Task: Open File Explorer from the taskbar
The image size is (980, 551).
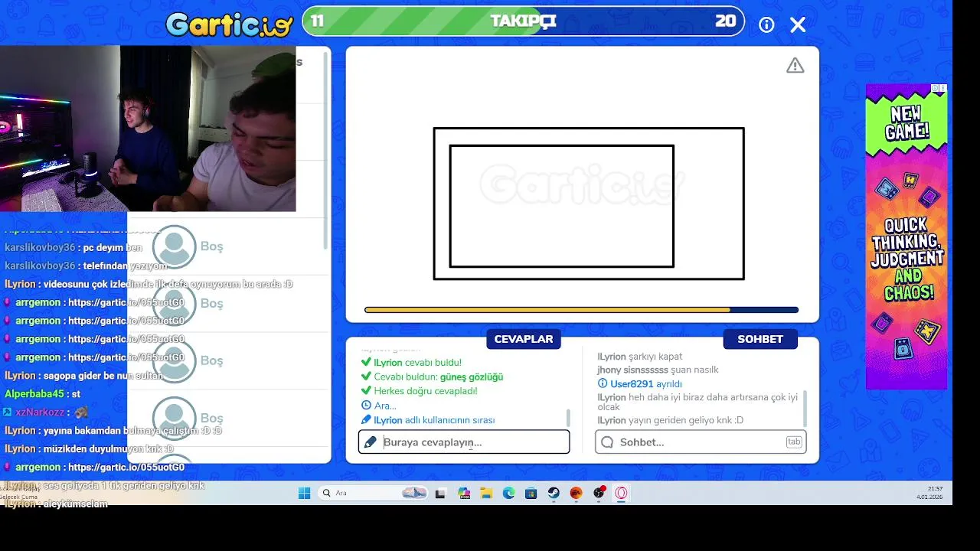Action: tap(486, 494)
